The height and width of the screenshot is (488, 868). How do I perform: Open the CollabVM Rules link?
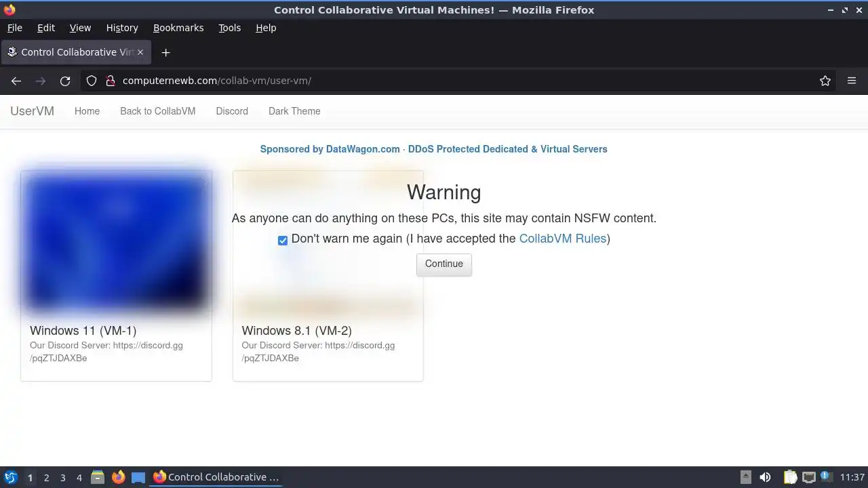(x=563, y=239)
